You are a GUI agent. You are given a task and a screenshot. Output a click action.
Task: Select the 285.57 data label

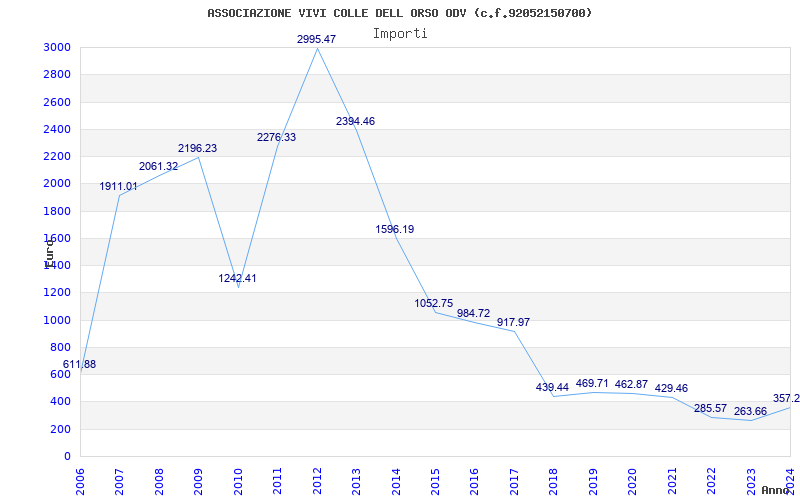click(710, 408)
